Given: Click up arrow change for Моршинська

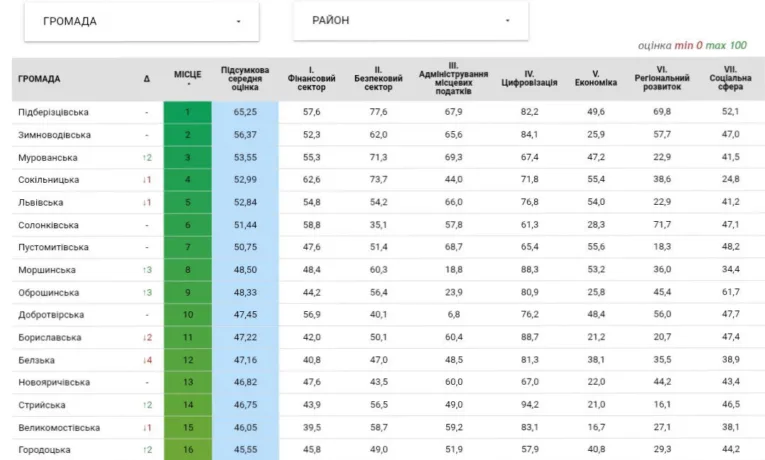Looking at the screenshot, I should [x=147, y=270].
